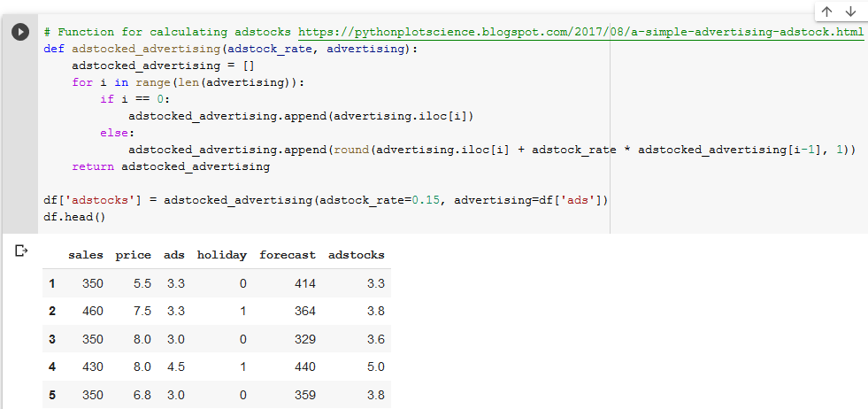Click the 'price' column header
The image size is (868, 409).
click(134, 256)
